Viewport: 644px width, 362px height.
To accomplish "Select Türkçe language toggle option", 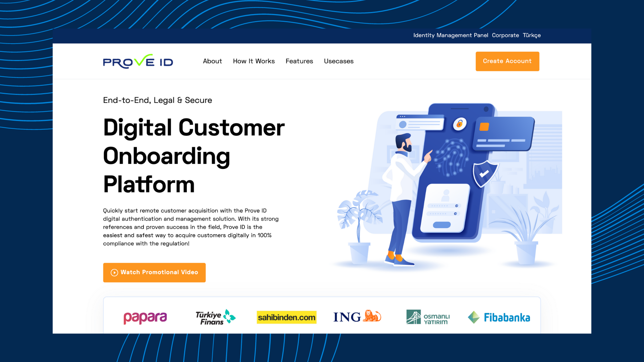I will [x=532, y=35].
